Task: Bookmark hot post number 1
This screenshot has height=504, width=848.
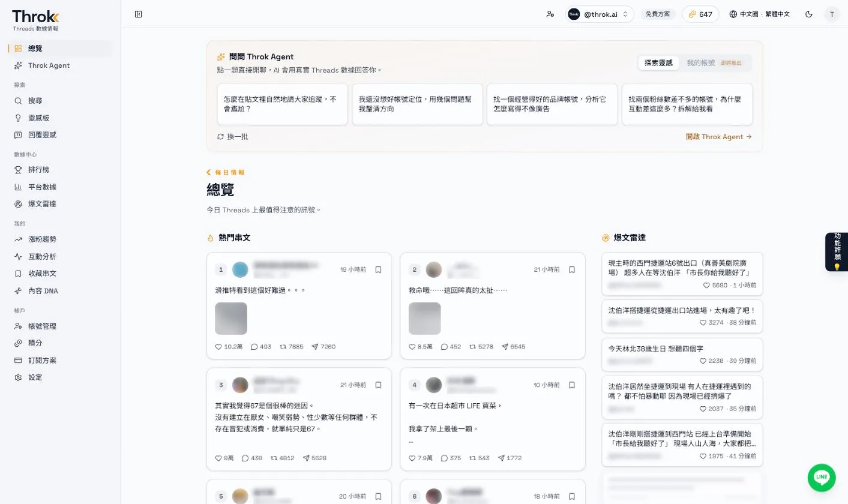Action: pos(378,270)
